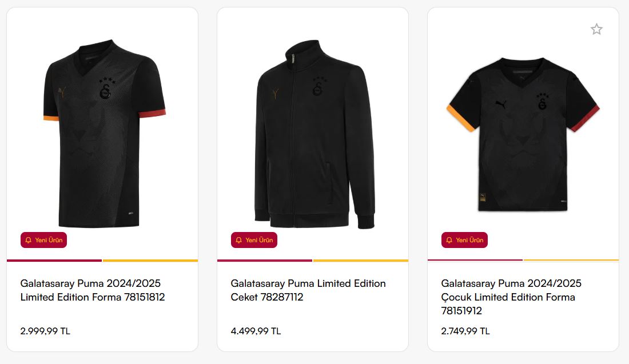The width and height of the screenshot is (629, 364).
Task: Click red divider stripe on the adult Forma card
Action: (x=54, y=261)
